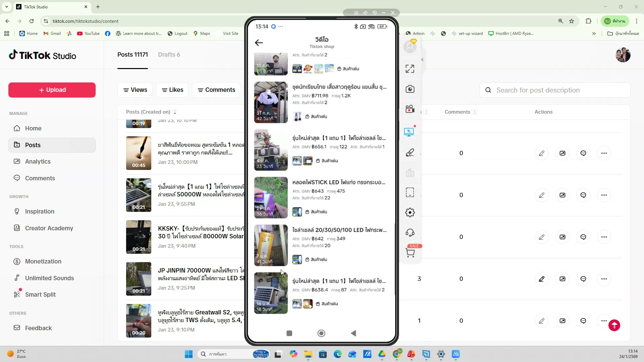This screenshot has height=362, width=644.
Task: Open the annotation brush tool
Action: click(410, 153)
